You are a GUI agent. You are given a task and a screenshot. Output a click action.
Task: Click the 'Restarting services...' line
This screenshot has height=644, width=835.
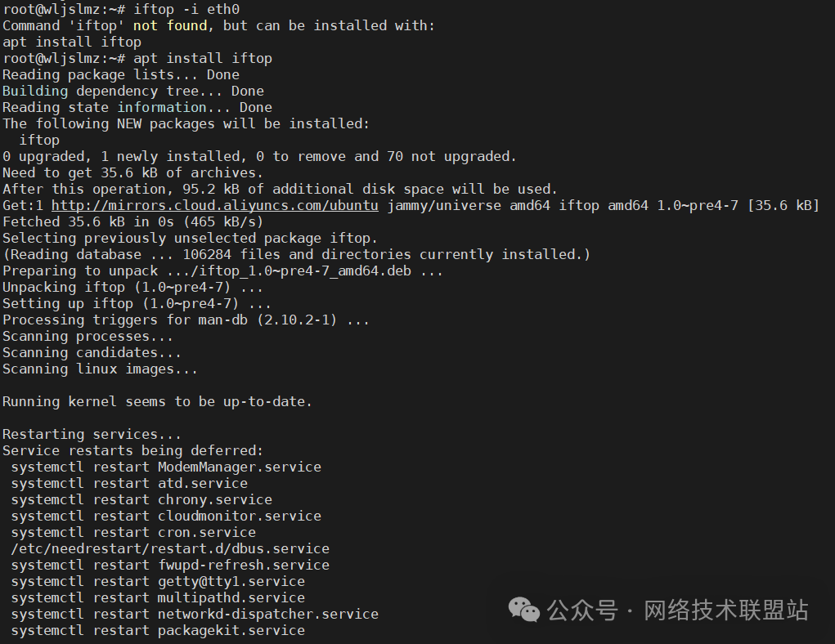[x=92, y=434]
